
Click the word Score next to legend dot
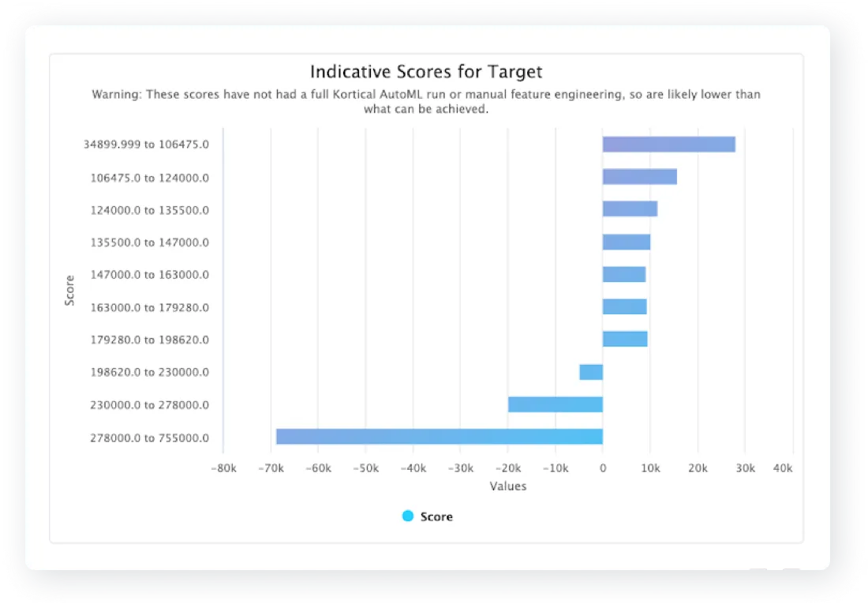pos(437,516)
